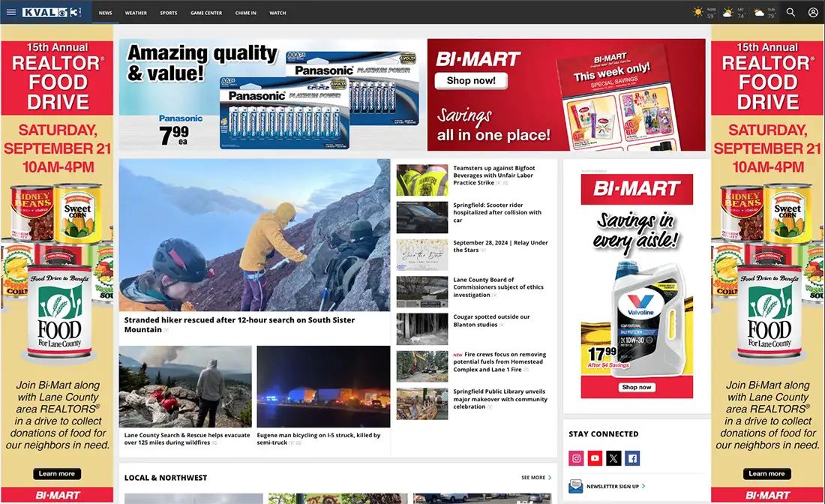Click the Search & Rescue wildfire photo
Image resolution: width=825 pixels, height=504 pixels.
185,386
